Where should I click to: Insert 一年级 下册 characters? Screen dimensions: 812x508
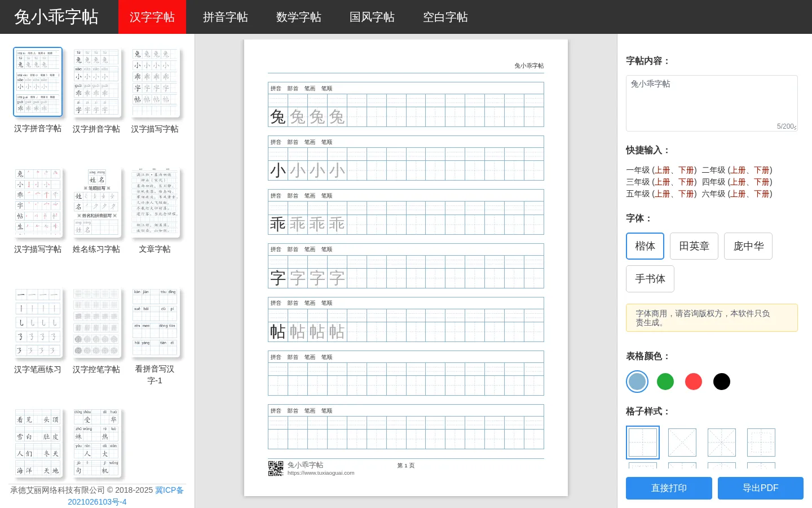tap(686, 170)
